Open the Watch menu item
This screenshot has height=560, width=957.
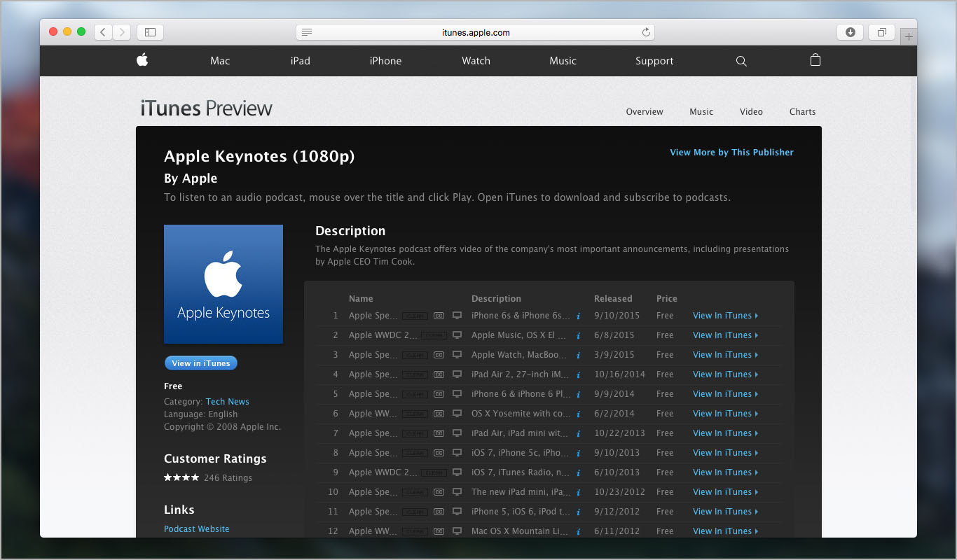tap(476, 61)
